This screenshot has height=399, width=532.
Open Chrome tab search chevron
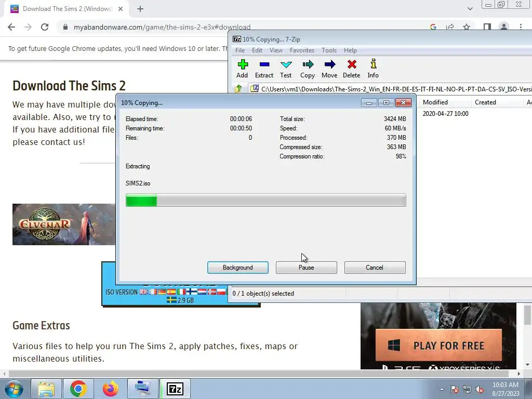pyautogui.click(x=470, y=9)
